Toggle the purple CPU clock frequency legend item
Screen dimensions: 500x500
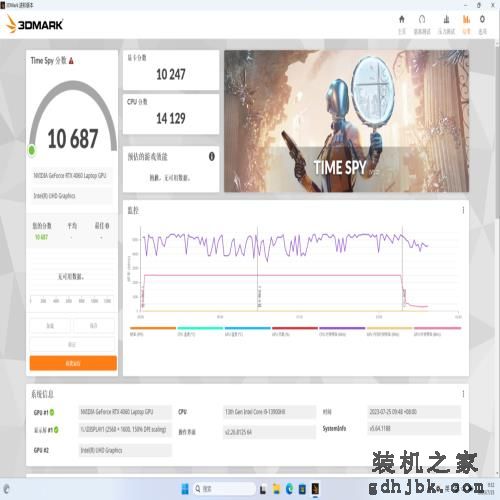342,331
